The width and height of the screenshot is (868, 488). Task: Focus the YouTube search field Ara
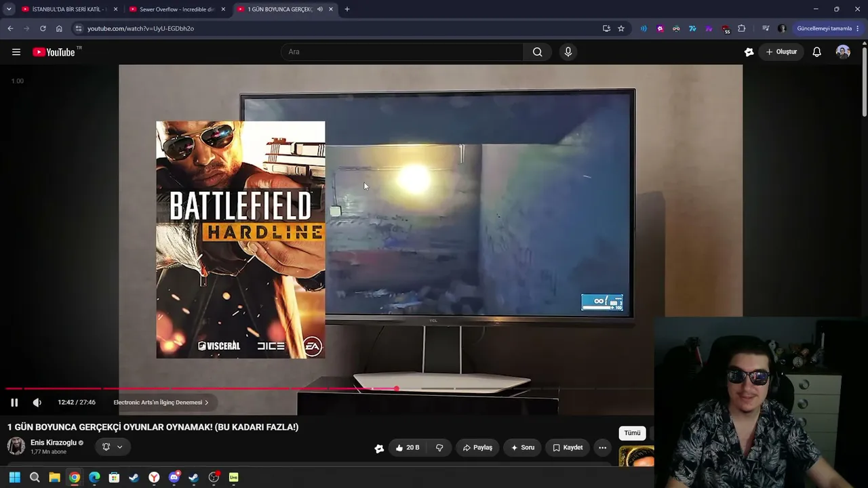point(401,52)
